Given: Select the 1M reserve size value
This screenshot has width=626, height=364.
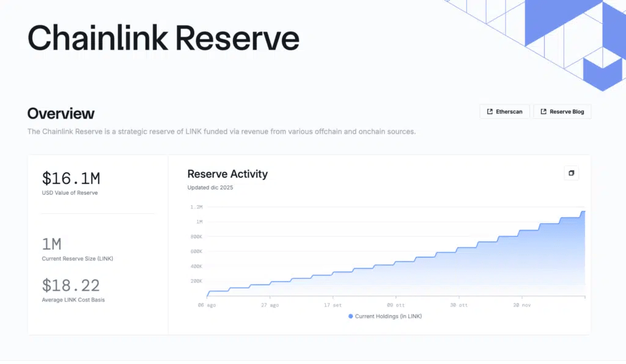Looking at the screenshot, I should (x=52, y=244).
